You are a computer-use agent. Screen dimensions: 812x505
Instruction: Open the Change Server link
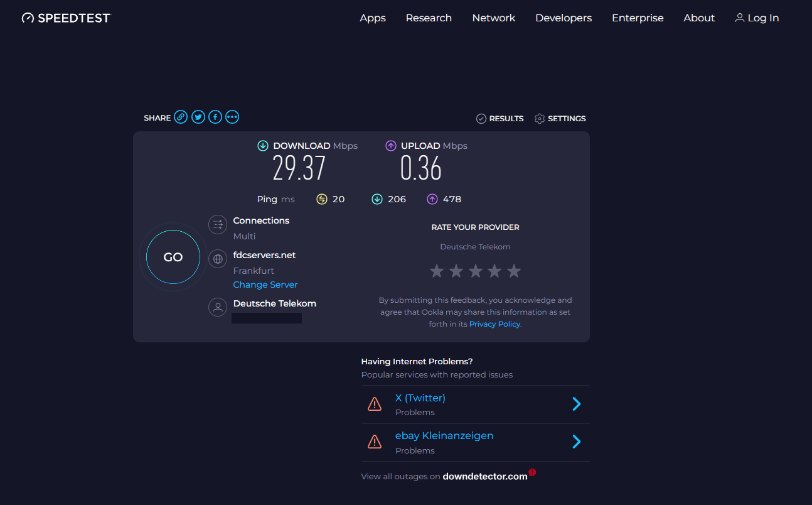[265, 285]
